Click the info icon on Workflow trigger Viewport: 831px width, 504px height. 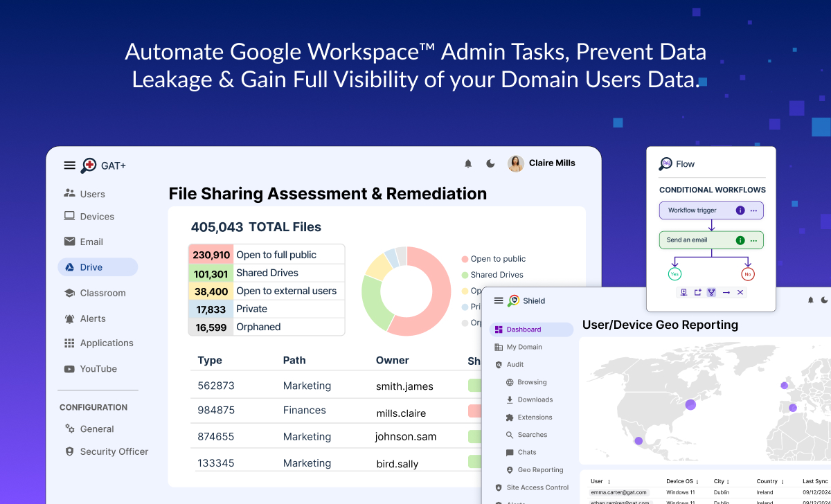click(x=740, y=210)
